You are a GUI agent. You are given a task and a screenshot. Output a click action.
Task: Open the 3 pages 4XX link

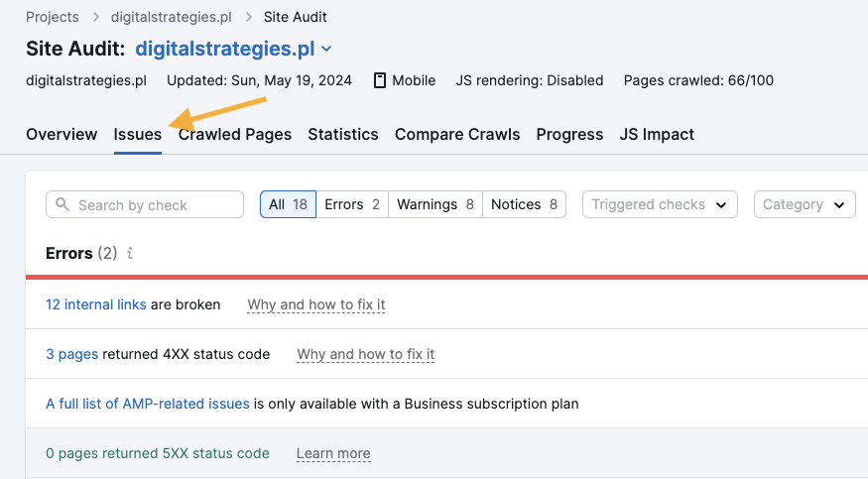tap(72, 355)
